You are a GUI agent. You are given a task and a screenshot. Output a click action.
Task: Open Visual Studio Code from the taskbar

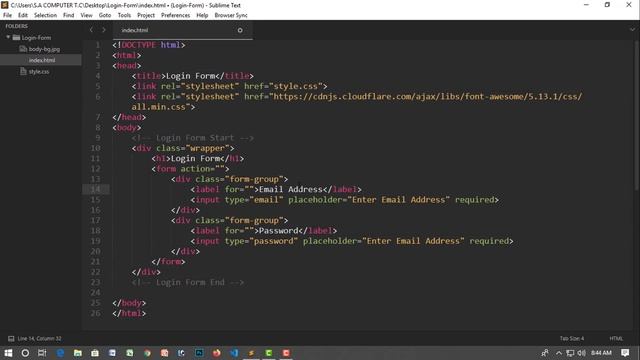[234, 353]
